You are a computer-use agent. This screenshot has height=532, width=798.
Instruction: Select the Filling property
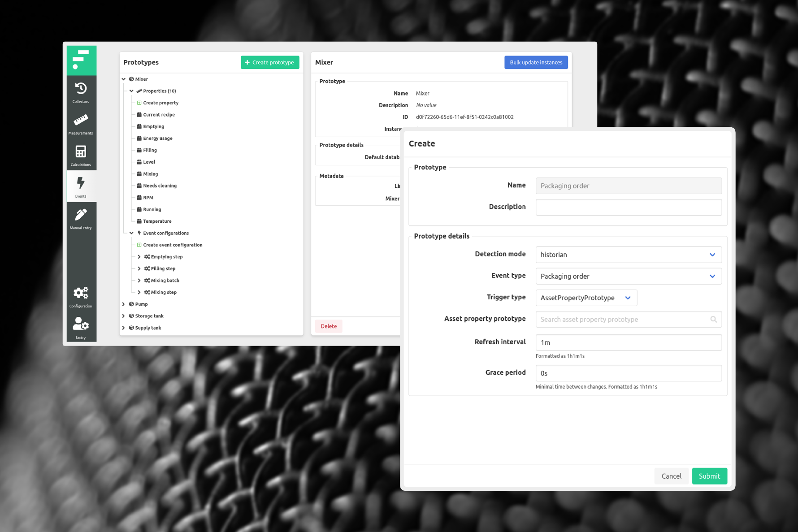(150, 150)
